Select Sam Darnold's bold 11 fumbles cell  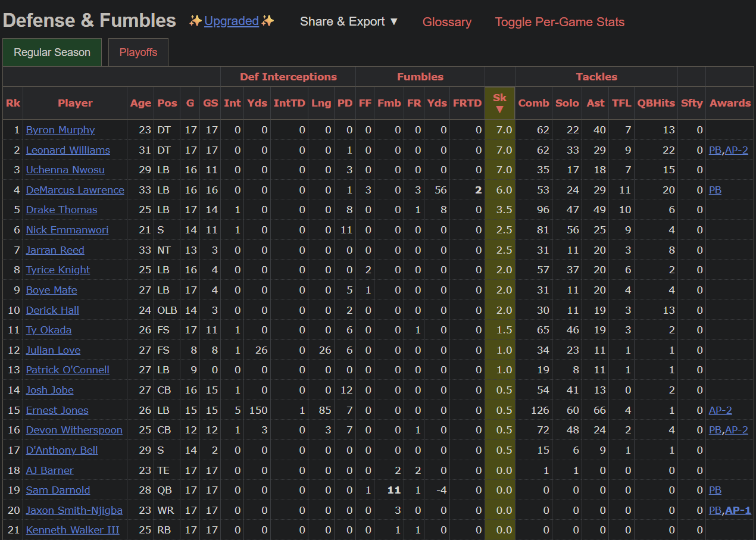[389, 490]
